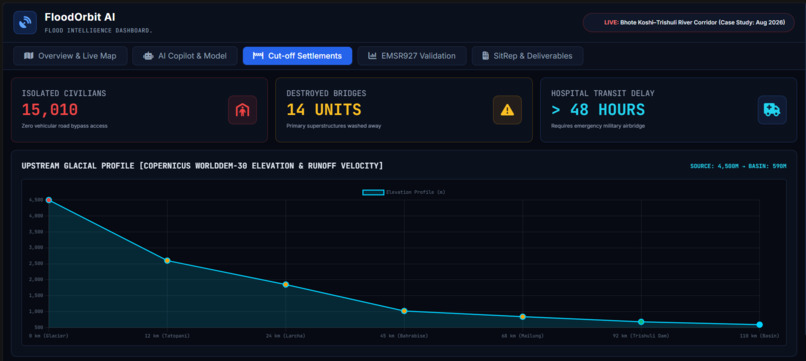Viewport: 806px width, 361px height.
Task: Open the EMSR927 Validation tab
Action: [x=412, y=56]
